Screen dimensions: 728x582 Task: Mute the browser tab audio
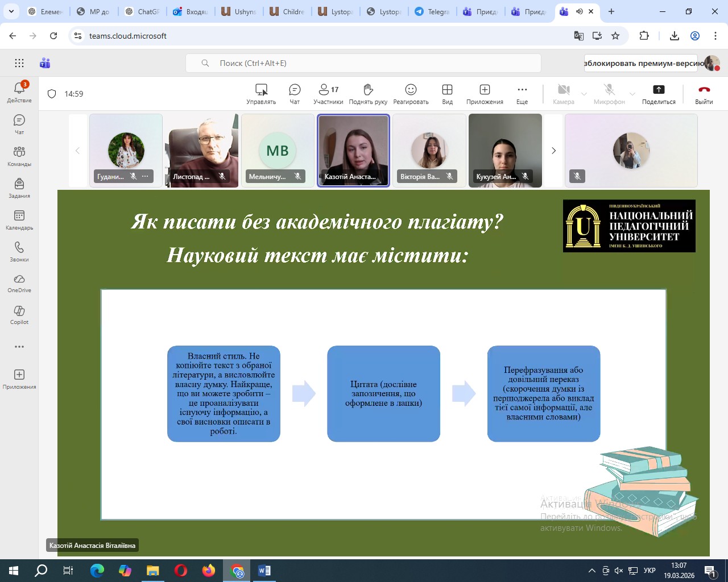click(x=579, y=11)
